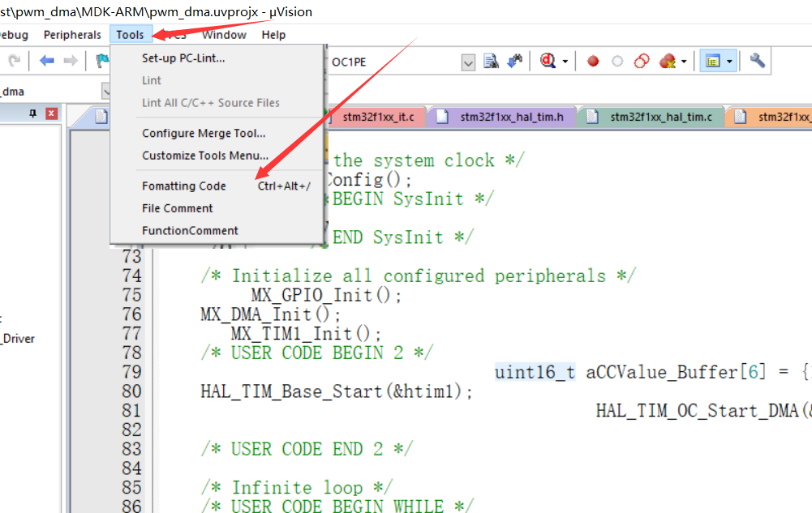
Task: Run Fomatting Code from Tools menu
Action: click(x=217, y=186)
